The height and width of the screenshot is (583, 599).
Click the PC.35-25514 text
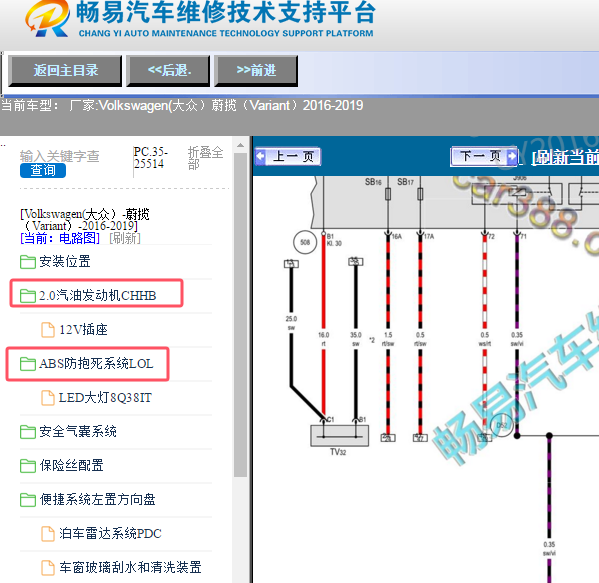point(151,157)
